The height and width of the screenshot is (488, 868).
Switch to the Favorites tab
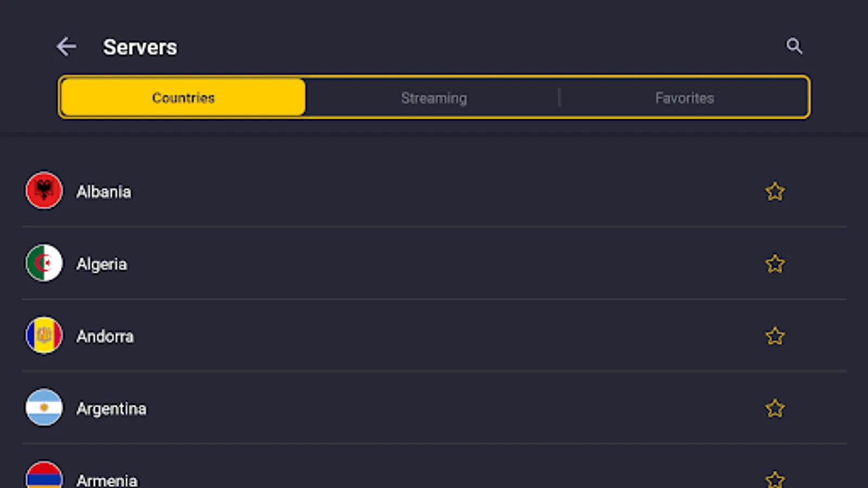tap(684, 98)
